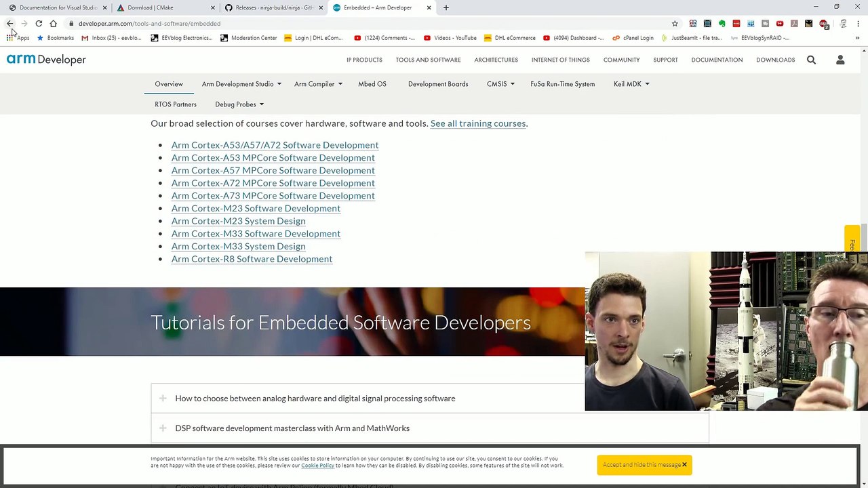
Task: Open Arm Cortex-M33 Software Development course
Action: pyautogui.click(x=256, y=234)
